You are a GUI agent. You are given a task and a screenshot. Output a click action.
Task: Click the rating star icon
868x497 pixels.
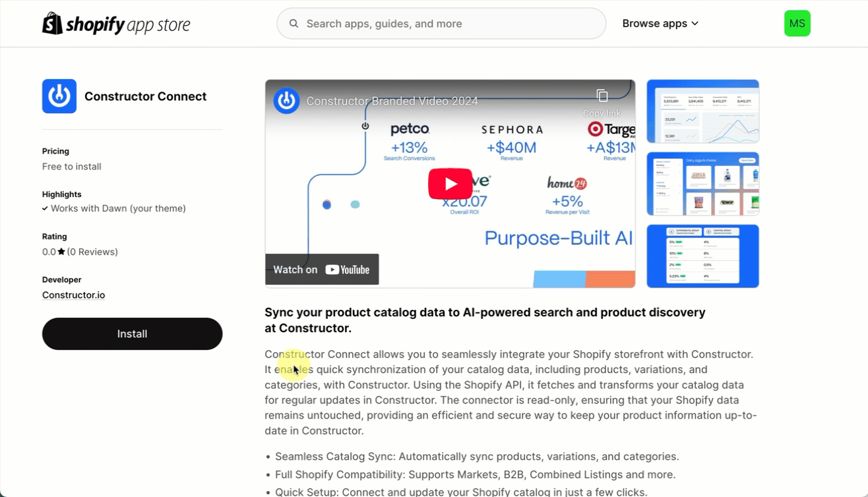click(x=61, y=252)
